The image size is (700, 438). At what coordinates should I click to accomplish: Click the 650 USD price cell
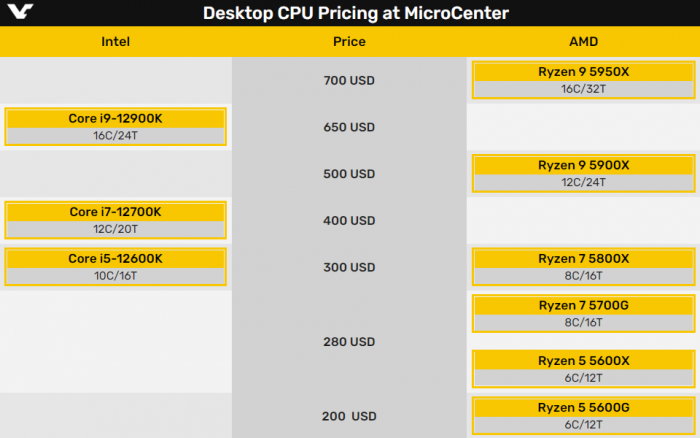tap(349, 127)
